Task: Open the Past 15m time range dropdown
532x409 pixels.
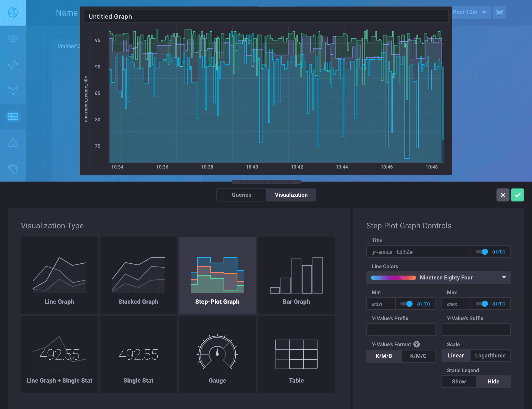Action: click(470, 12)
